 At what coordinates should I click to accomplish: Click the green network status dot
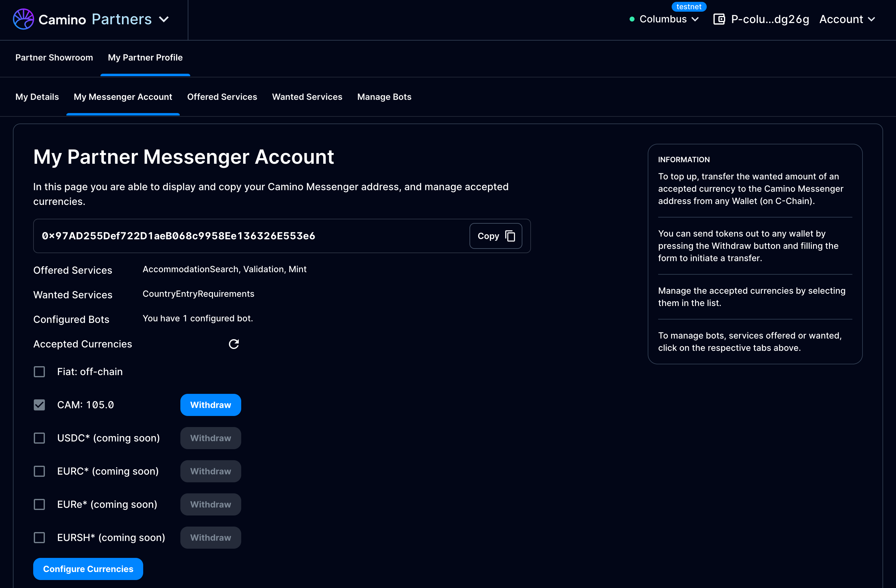[x=632, y=19]
